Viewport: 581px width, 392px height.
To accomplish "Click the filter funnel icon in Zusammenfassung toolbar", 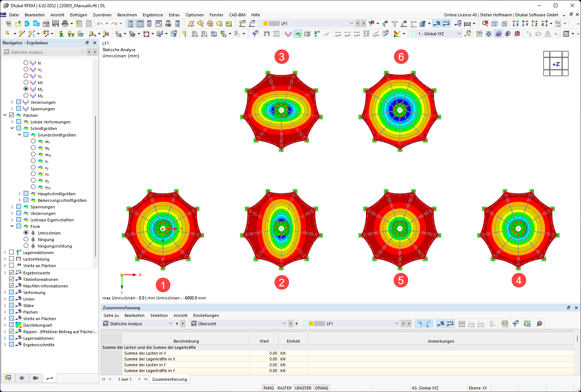I will point(515,324).
